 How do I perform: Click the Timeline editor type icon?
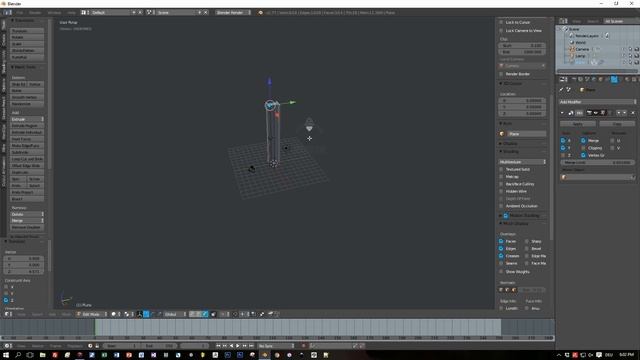8,346
